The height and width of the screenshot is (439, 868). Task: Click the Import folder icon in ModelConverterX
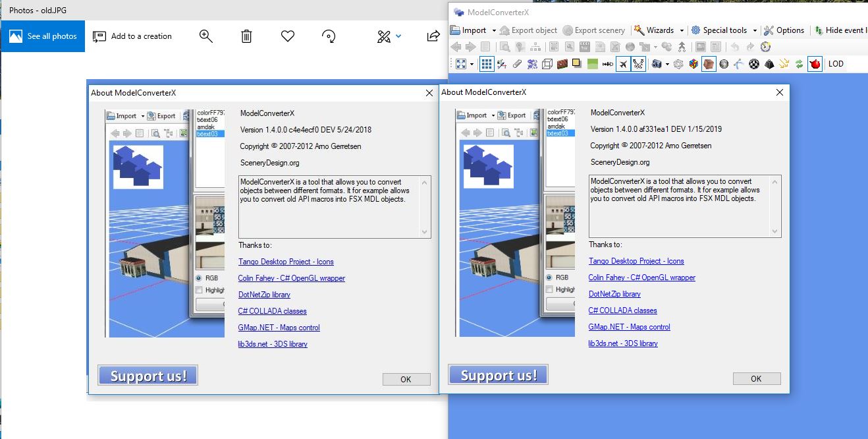click(x=454, y=30)
